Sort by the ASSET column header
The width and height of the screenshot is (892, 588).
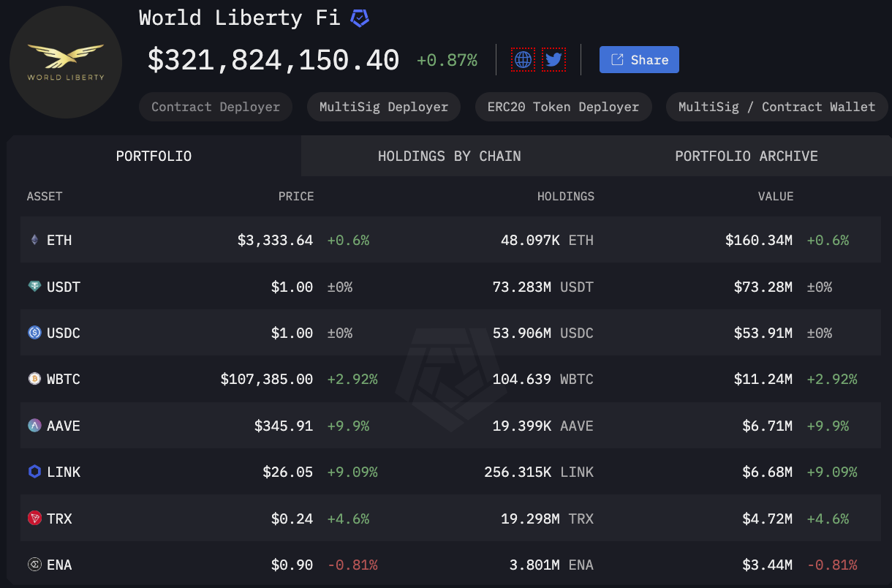point(45,196)
